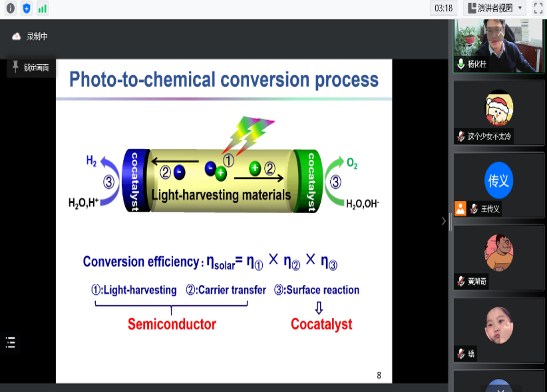Toggle muted mic icon next to 王传义
The image size is (547, 392).
pos(474,209)
